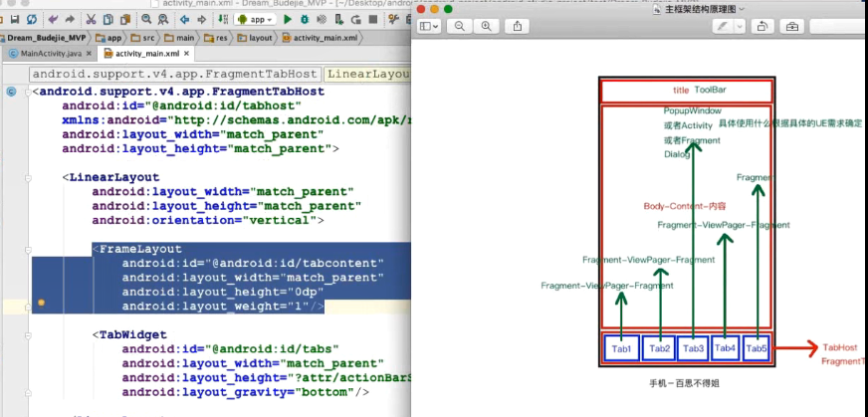Viewport: 868px width, 417px height.
Task: Click the Sync/refresh icon in toolbar
Action: pyautogui.click(x=32, y=19)
